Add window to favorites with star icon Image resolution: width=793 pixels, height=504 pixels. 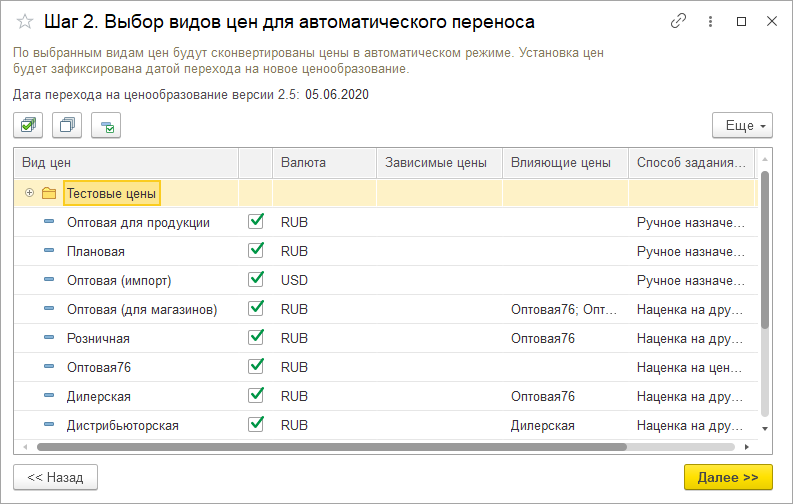coord(26,21)
